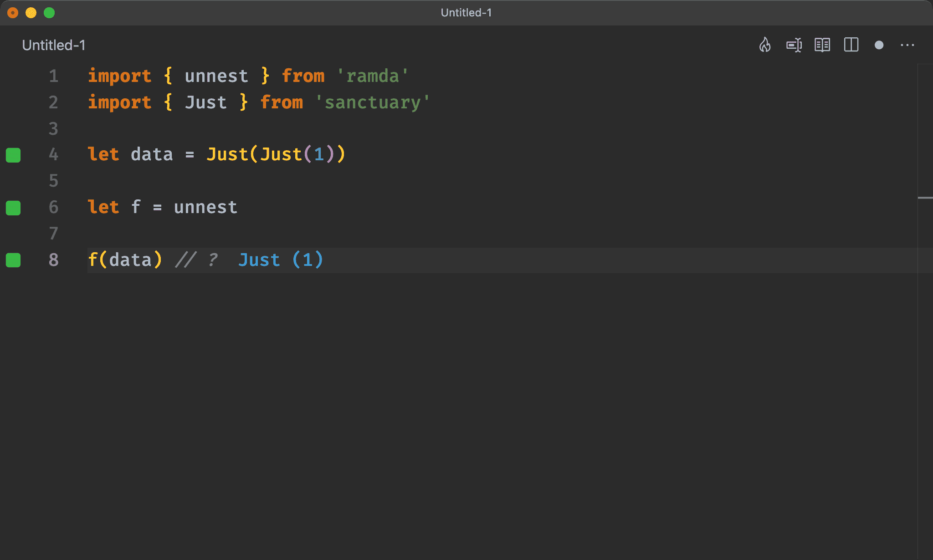Click line number 5 in the gutter
The height and width of the screenshot is (560, 933).
click(x=53, y=181)
